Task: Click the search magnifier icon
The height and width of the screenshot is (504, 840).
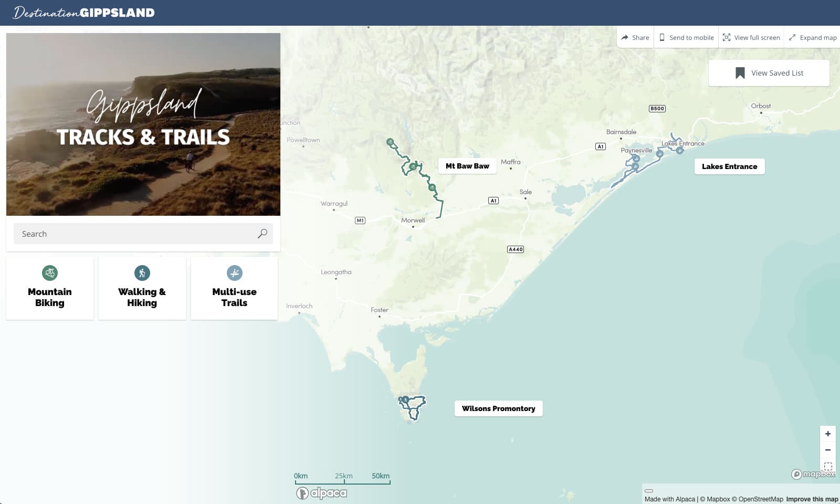Action: (x=261, y=233)
